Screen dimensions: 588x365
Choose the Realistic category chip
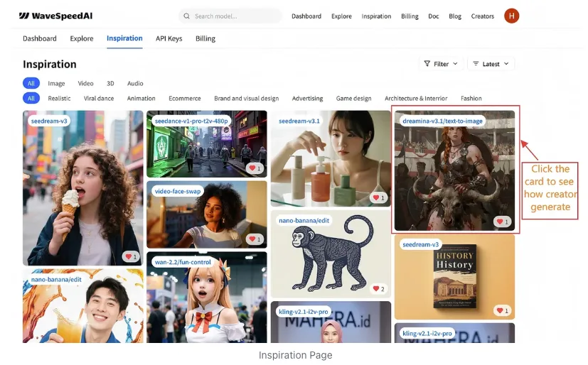pos(59,98)
